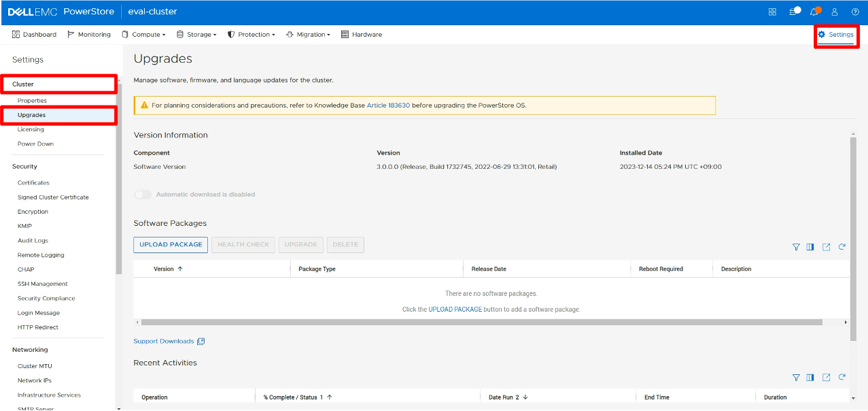Toggle the Automatic download switch
The image size is (868, 411).
click(143, 195)
